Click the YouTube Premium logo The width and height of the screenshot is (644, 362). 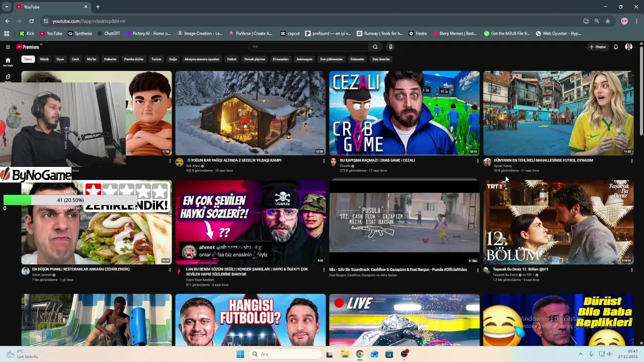(x=28, y=47)
